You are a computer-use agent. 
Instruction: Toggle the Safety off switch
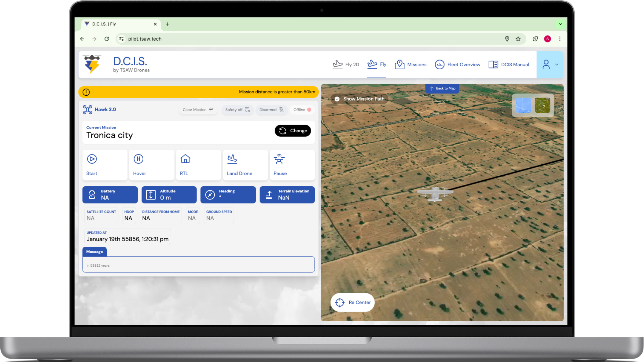237,110
